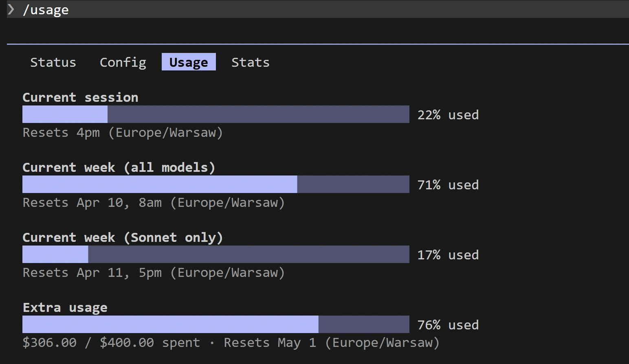This screenshot has width=629, height=364.
Task: Select the "76% used" value
Action: [x=448, y=325]
